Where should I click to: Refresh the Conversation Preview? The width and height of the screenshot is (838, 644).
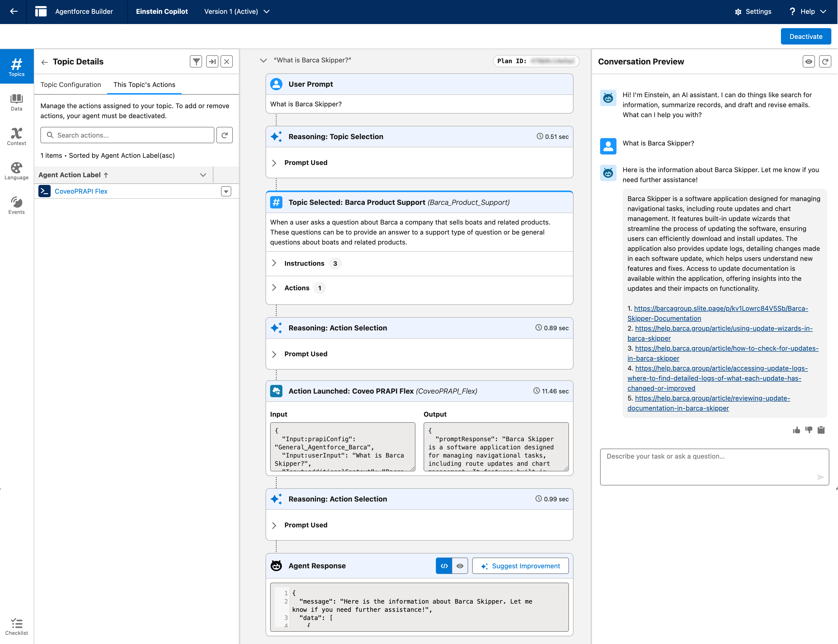pyautogui.click(x=825, y=61)
